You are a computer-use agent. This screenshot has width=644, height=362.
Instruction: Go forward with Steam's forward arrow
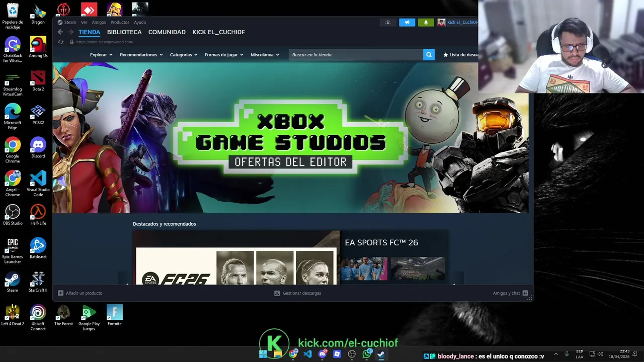pyautogui.click(x=70, y=32)
